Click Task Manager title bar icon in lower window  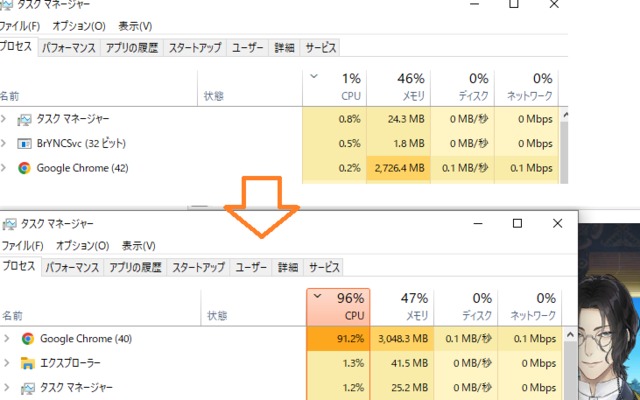click(10, 224)
